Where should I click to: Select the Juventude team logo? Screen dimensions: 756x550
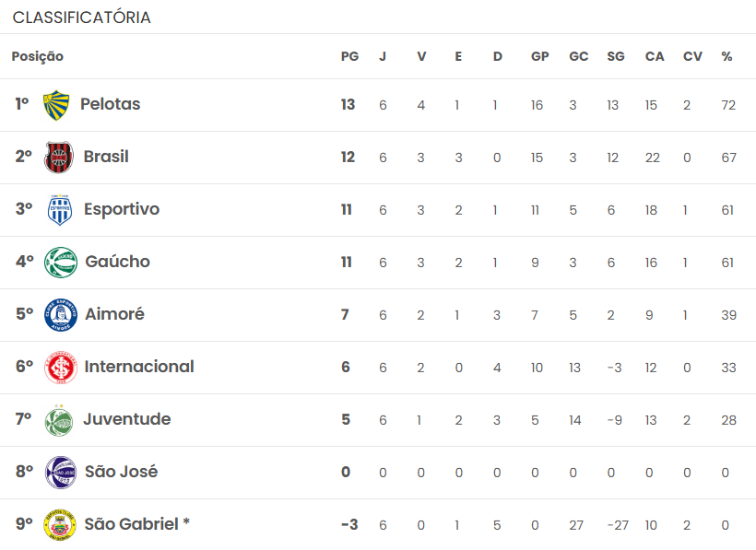[59, 420]
